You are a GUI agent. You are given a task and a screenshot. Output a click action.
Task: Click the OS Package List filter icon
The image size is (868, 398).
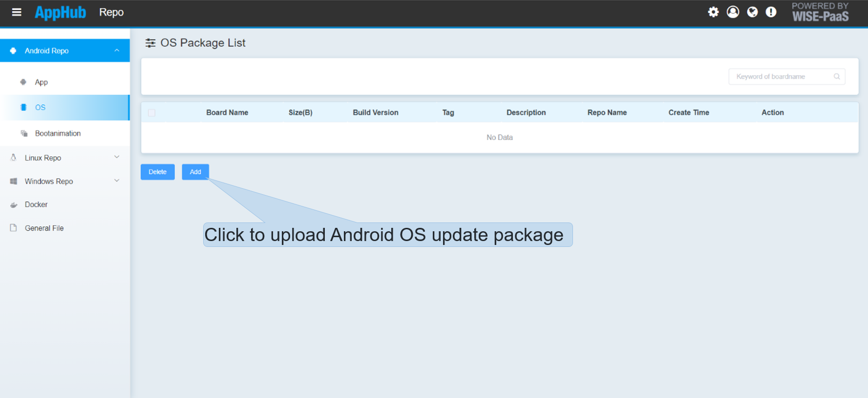tap(150, 43)
